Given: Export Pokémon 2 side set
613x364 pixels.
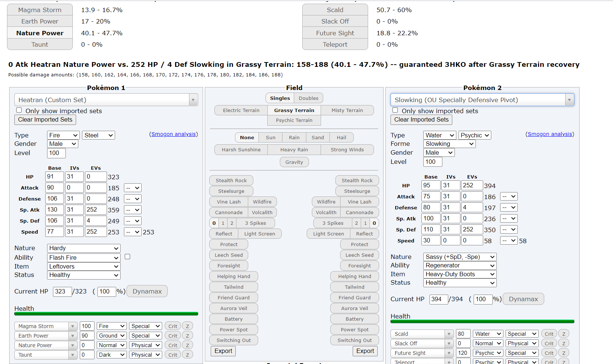Looking at the screenshot, I should tap(365, 351).
